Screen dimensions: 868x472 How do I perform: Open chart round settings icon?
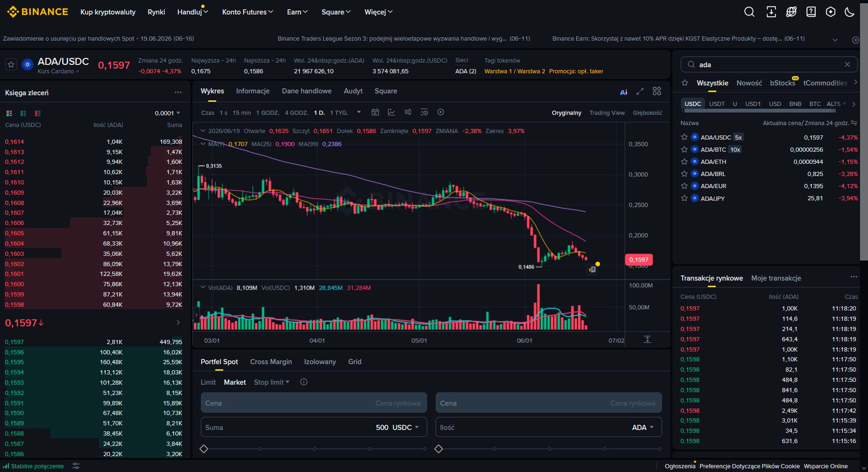coord(440,112)
